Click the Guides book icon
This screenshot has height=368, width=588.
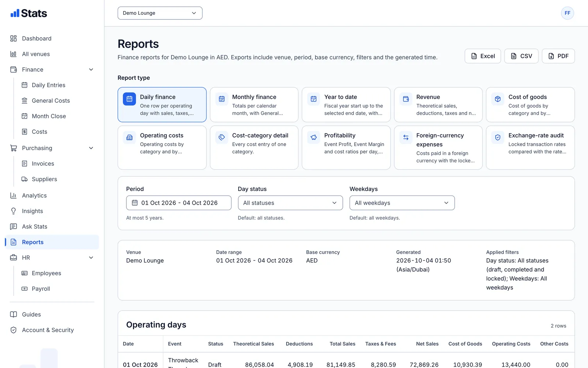(x=14, y=314)
